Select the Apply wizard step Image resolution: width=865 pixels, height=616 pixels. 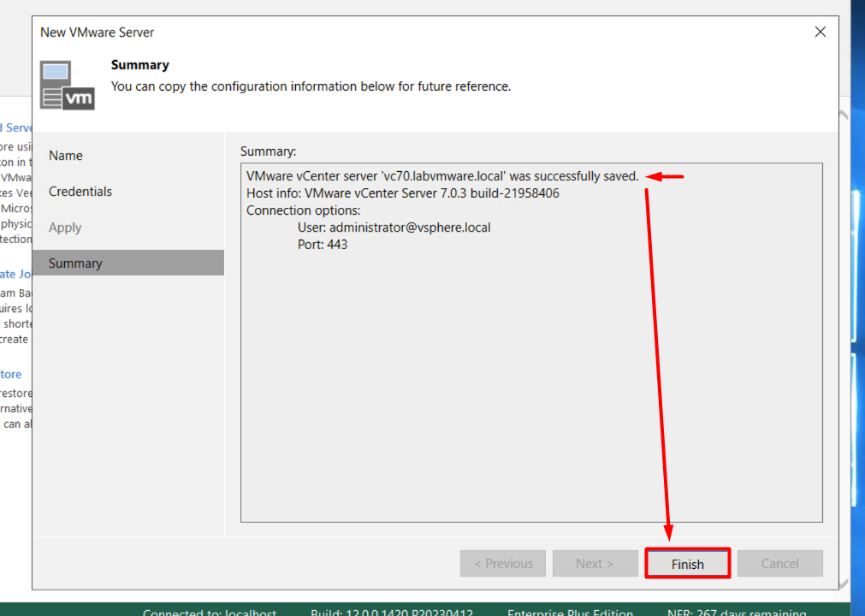128,228
